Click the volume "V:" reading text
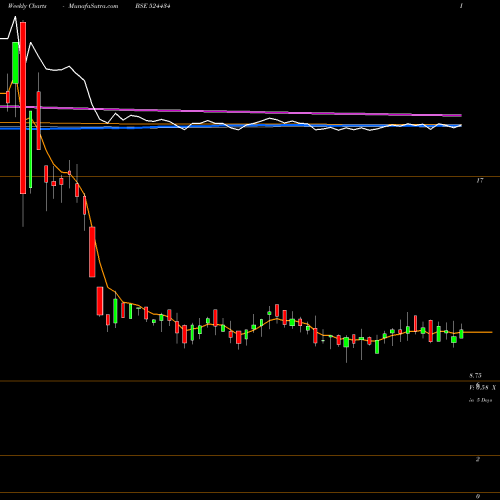Image resolution: width=500 pixels, height=500 pixels. 482,387
